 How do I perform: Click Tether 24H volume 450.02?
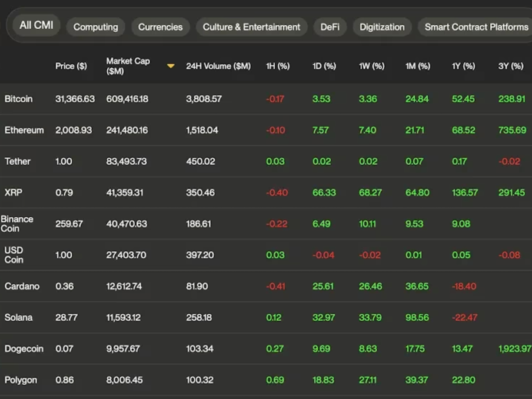point(200,161)
